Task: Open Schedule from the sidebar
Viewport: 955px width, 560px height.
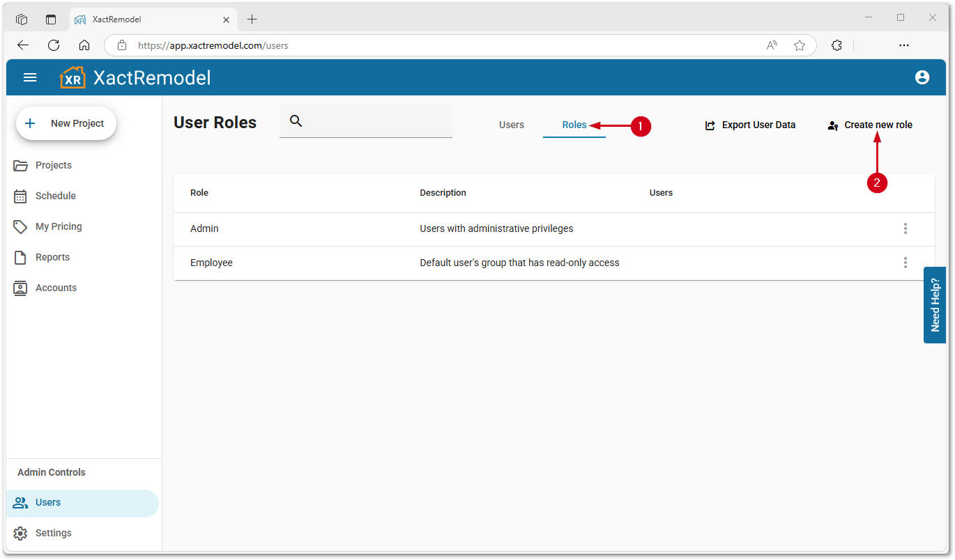Action: (55, 196)
